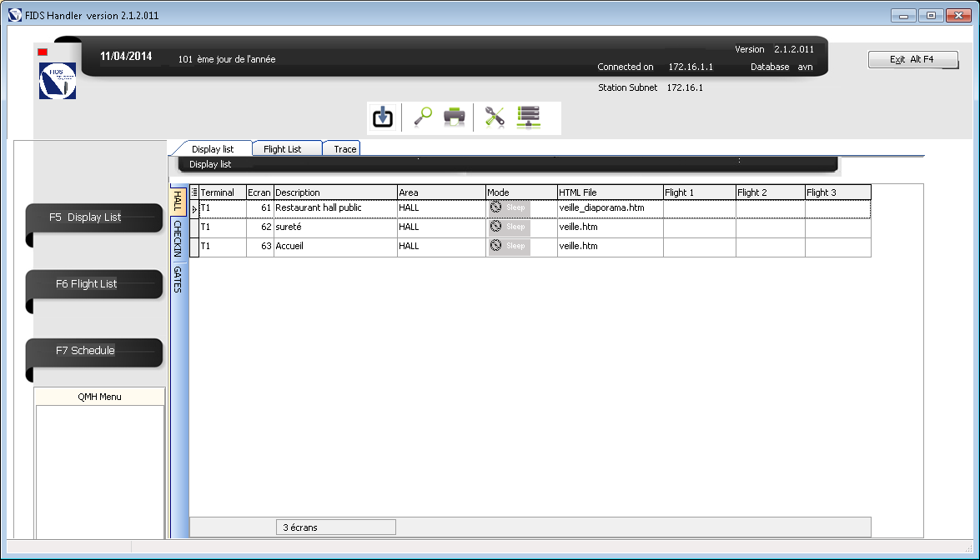Click the download/import arrow toolbar icon

[x=383, y=117]
